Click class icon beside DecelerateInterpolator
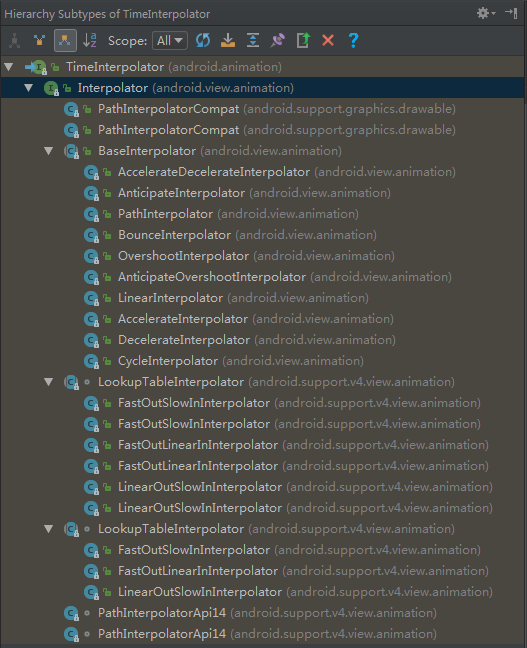Image resolution: width=527 pixels, height=648 pixels. (91, 341)
